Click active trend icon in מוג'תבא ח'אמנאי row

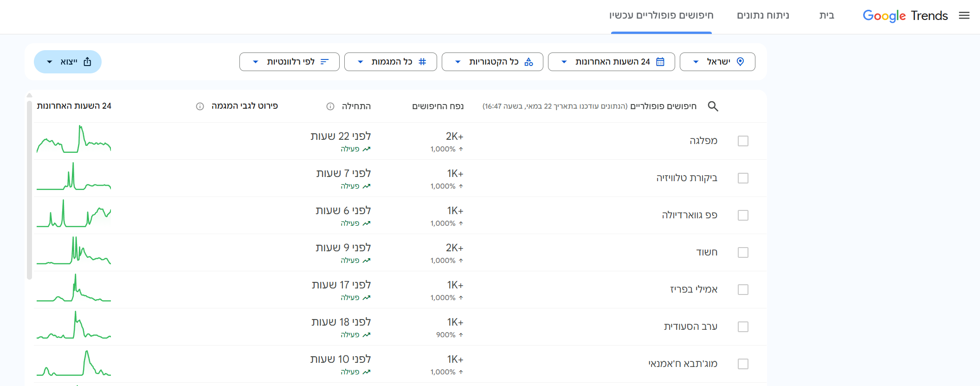click(x=367, y=372)
